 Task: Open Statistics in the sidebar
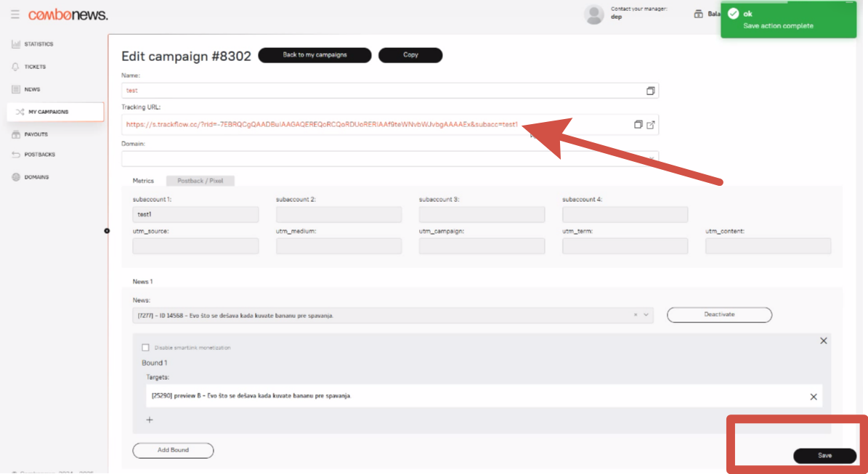pos(38,44)
